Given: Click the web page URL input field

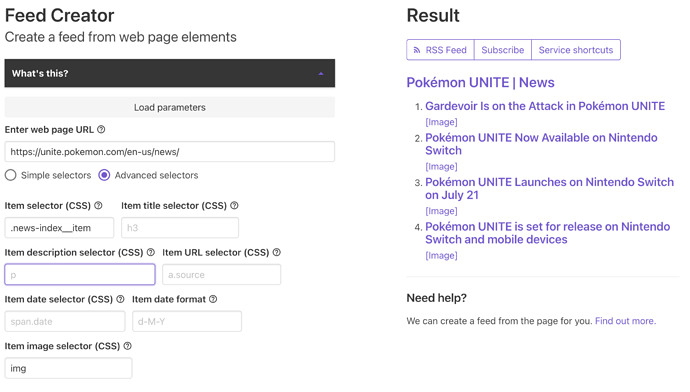Looking at the screenshot, I should tap(169, 152).
